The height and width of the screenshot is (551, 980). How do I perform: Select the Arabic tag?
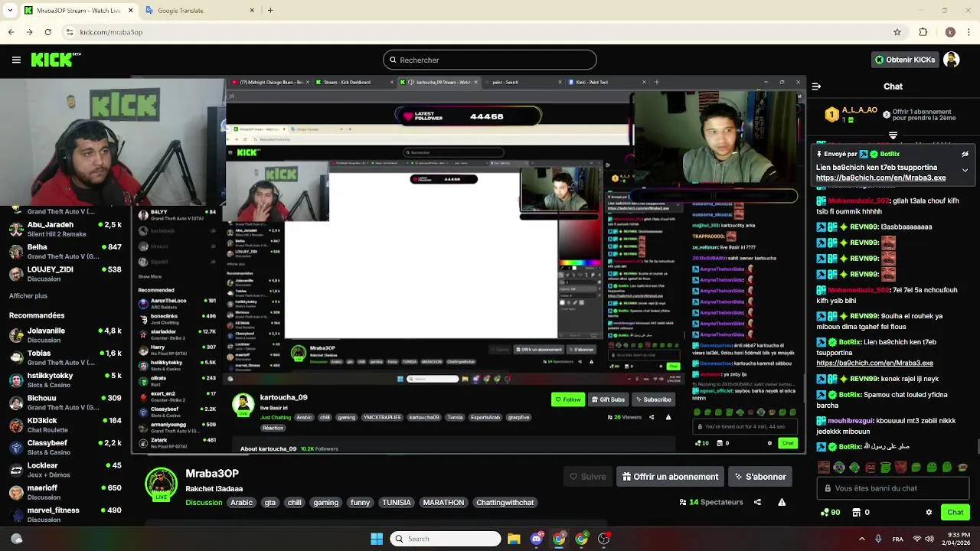point(241,503)
